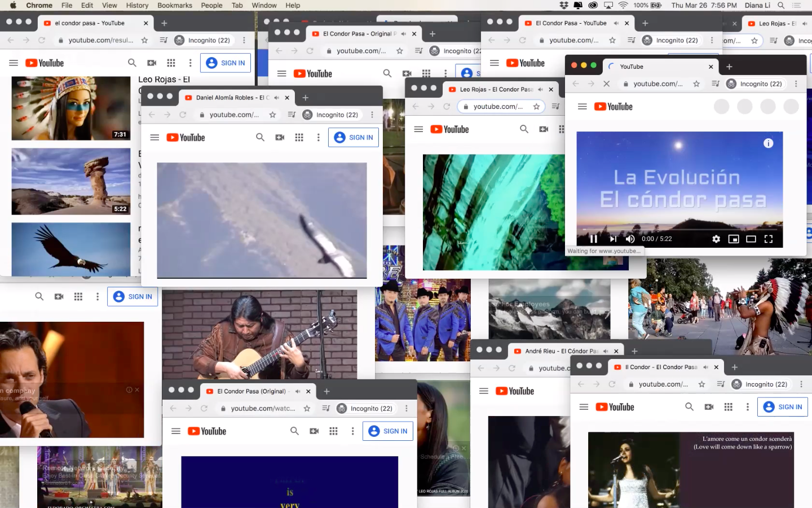Open the Window menu in the menu bar
The width and height of the screenshot is (812, 508).
tap(264, 5)
